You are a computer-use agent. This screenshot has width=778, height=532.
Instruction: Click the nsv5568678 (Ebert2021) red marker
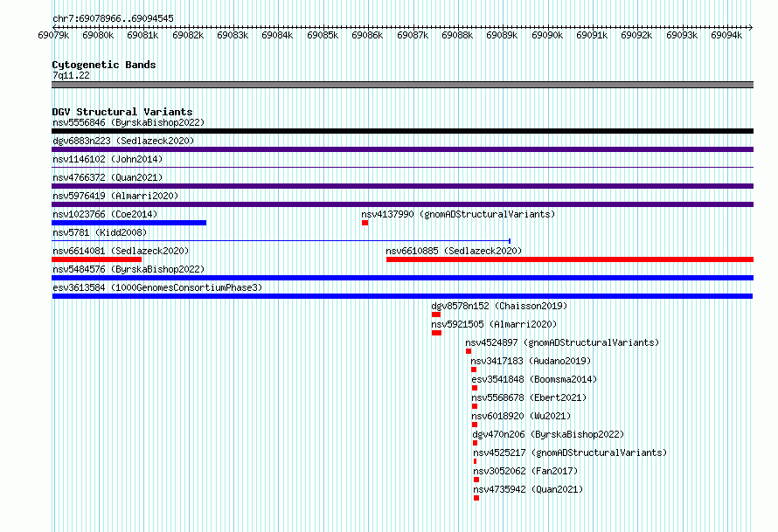[x=475, y=406]
